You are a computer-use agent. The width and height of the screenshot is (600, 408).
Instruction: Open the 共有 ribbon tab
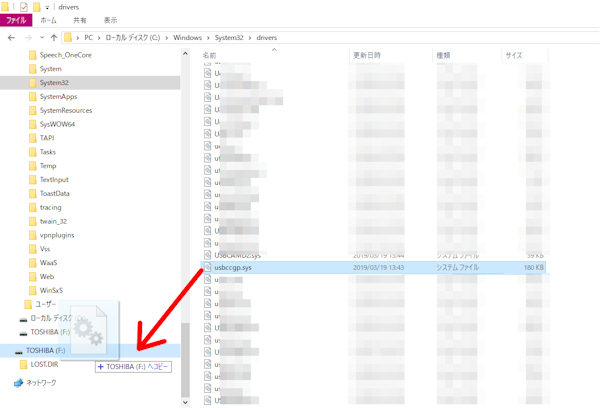(80, 20)
